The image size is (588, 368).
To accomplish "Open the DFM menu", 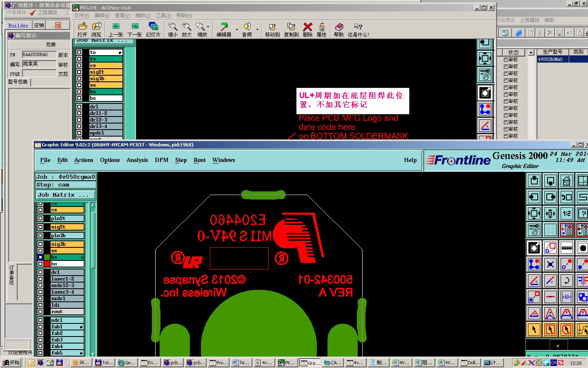I will coord(162,160).
